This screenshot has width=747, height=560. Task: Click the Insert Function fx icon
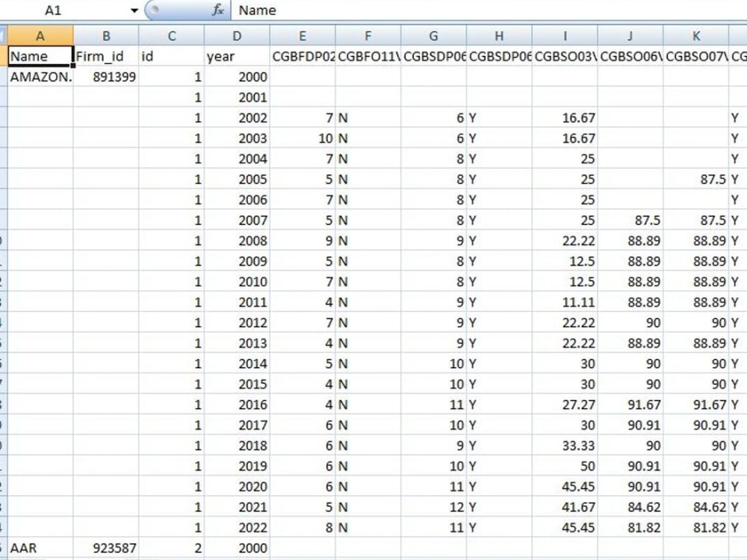217,10
